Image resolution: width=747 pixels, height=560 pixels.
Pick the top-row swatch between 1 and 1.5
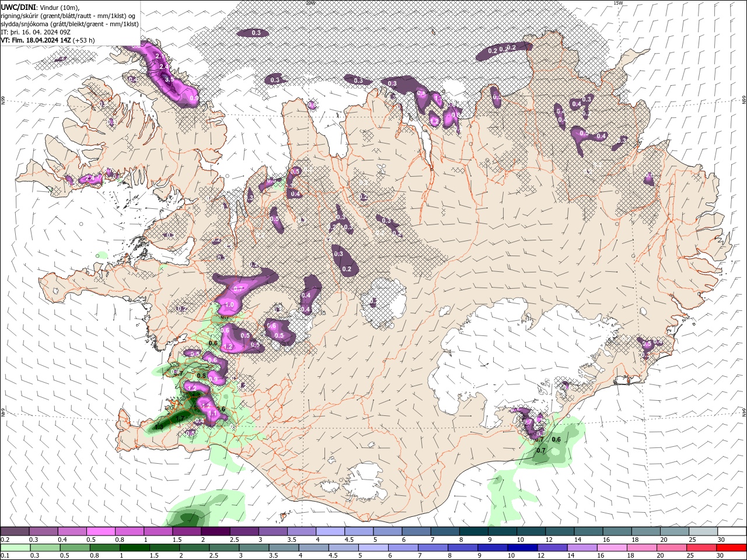click(x=158, y=531)
